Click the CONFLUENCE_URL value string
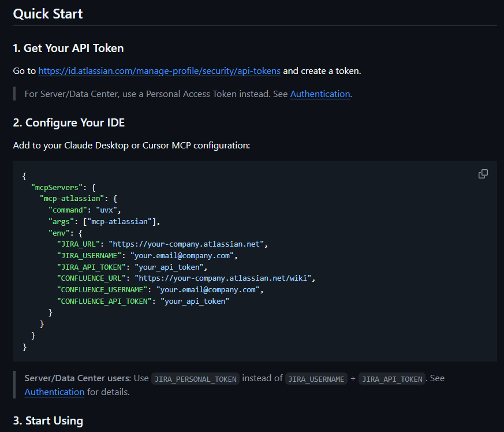504x432 pixels. [223, 278]
